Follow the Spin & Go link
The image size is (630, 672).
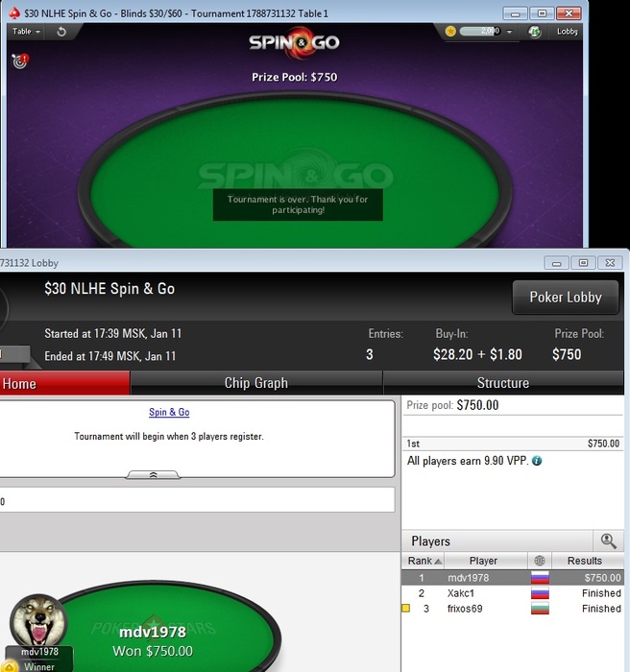[169, 412]
